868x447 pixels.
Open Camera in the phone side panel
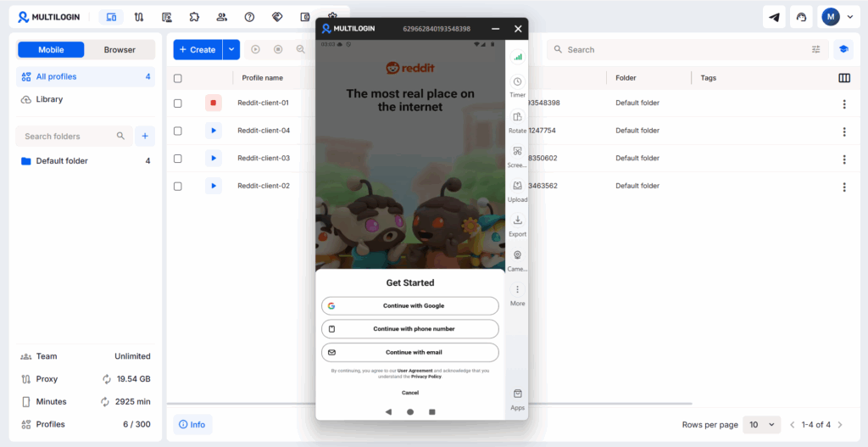tap(517, 260)
